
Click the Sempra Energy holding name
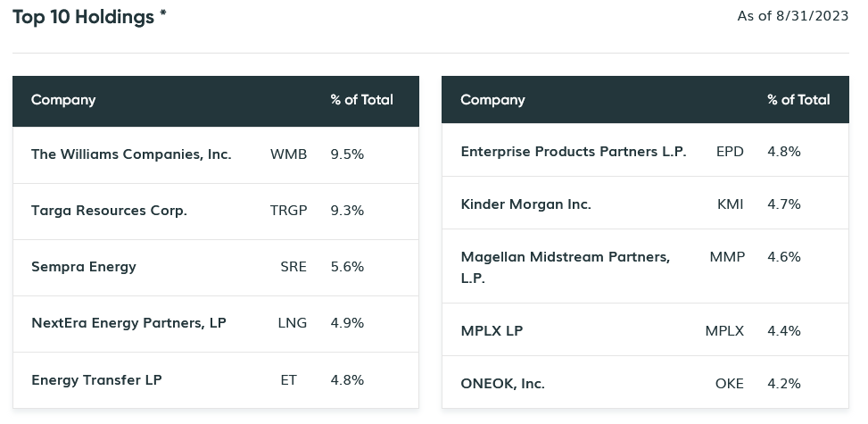[84, 267]
